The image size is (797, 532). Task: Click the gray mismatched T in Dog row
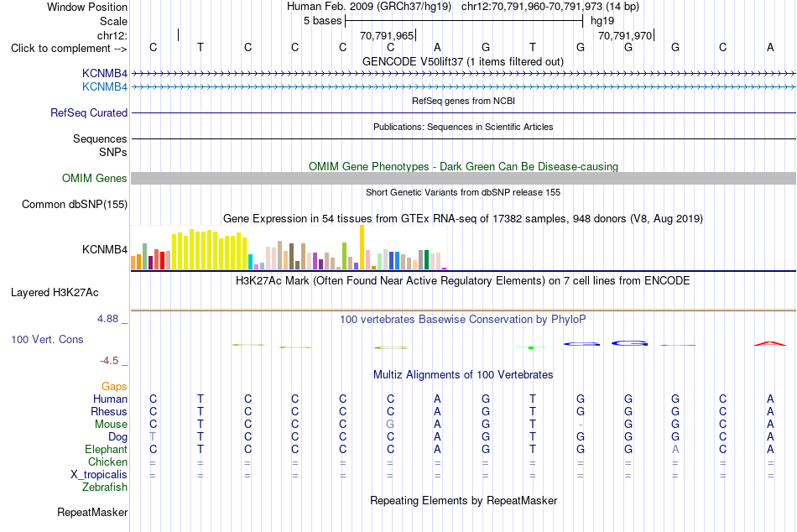[x=153, y=437]
